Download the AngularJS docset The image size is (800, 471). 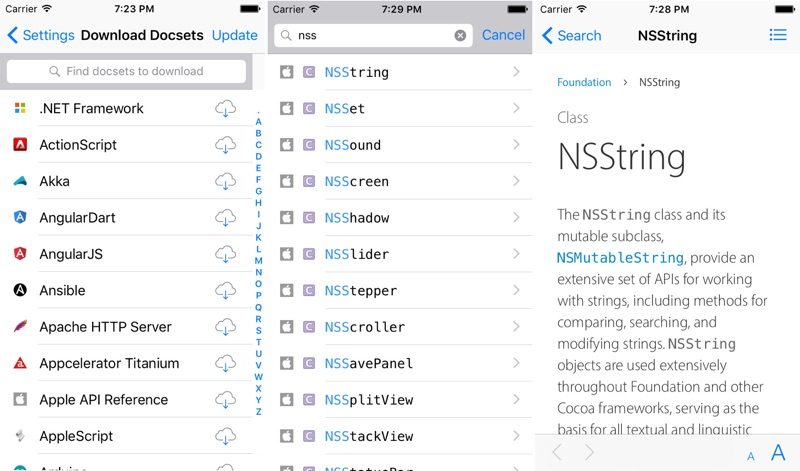pos(226,254)
